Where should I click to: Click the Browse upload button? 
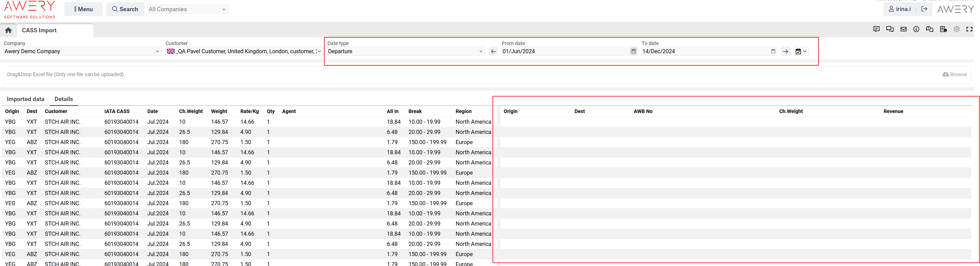point(954,75)
